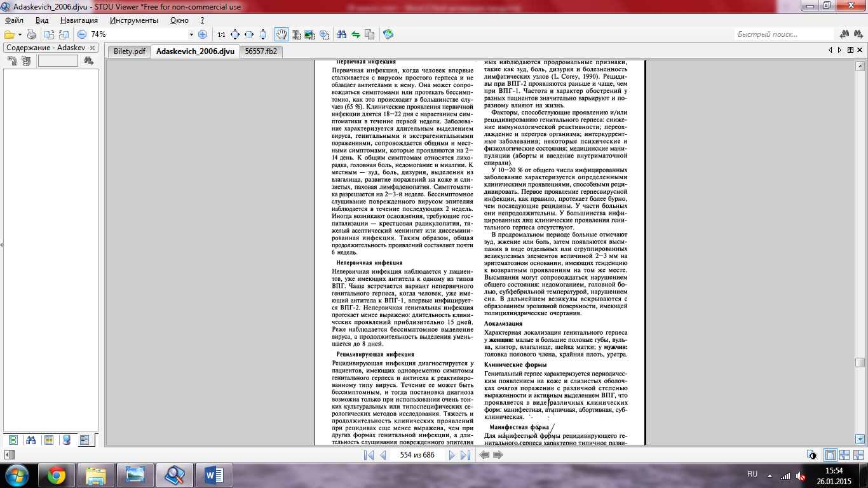Open the tab list grid icon

[x=849, y=50]
